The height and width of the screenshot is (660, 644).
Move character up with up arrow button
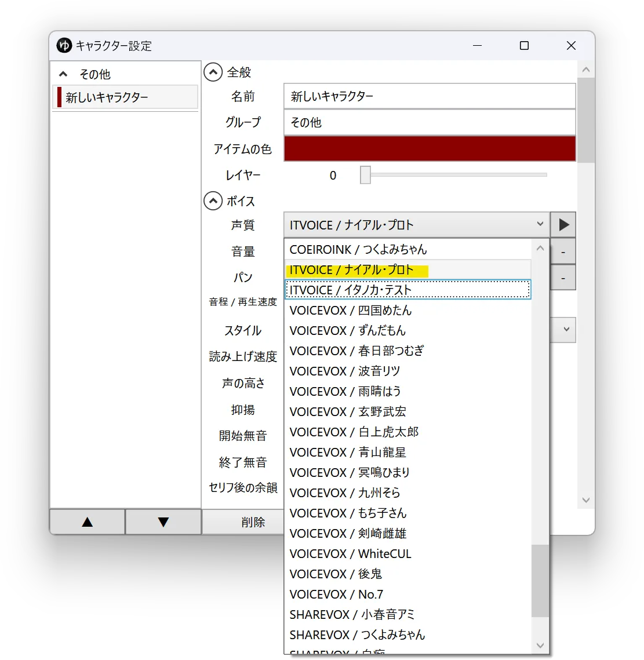(87, 522)
